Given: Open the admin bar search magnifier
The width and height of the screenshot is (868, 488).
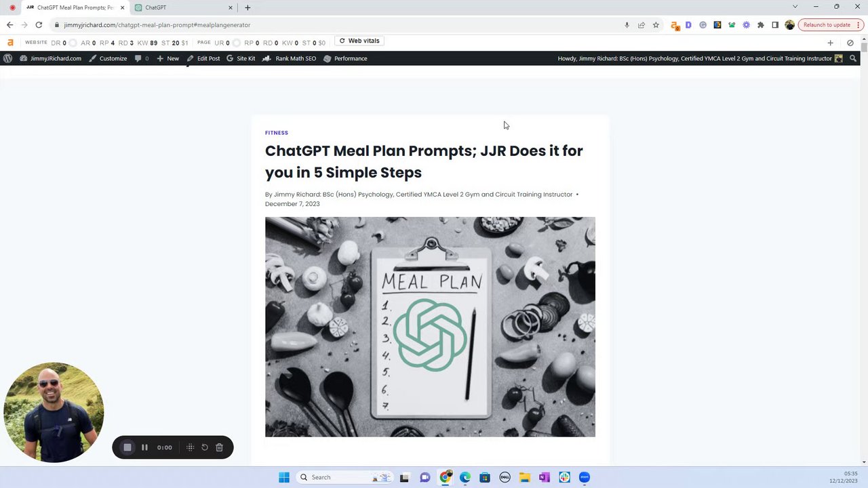Looking at the screenshot, I should 853,58.
